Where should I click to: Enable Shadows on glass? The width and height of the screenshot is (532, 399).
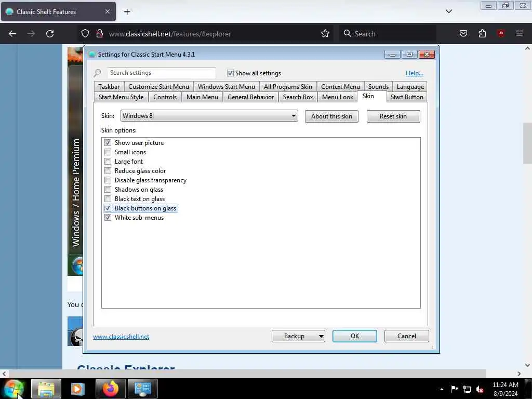[x=108, y=189]
